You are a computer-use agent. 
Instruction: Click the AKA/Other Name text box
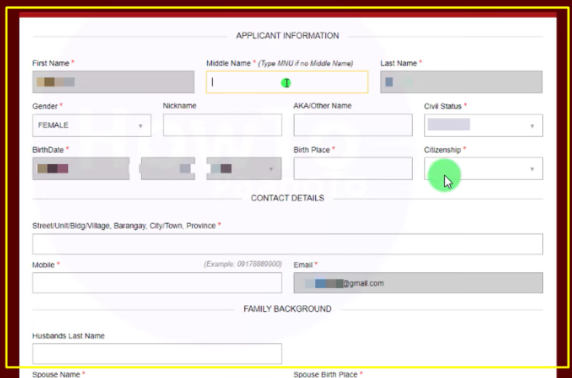(x=353, y=125)
